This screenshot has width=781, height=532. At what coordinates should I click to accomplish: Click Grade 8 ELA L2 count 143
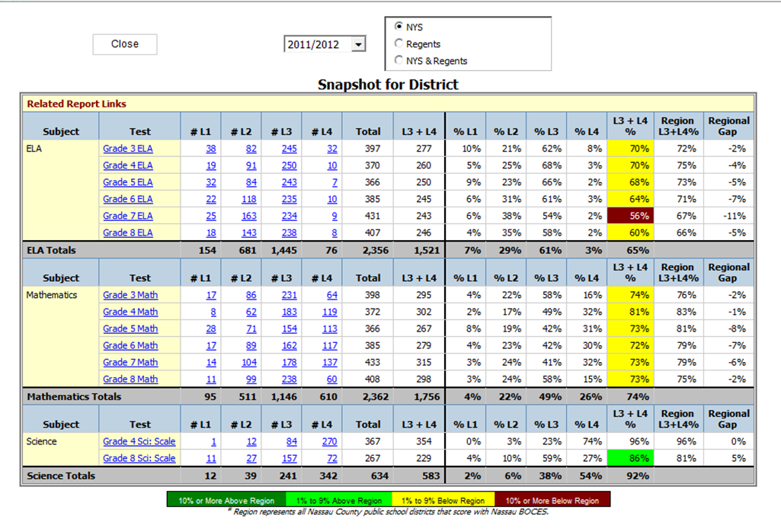[249, 233]
